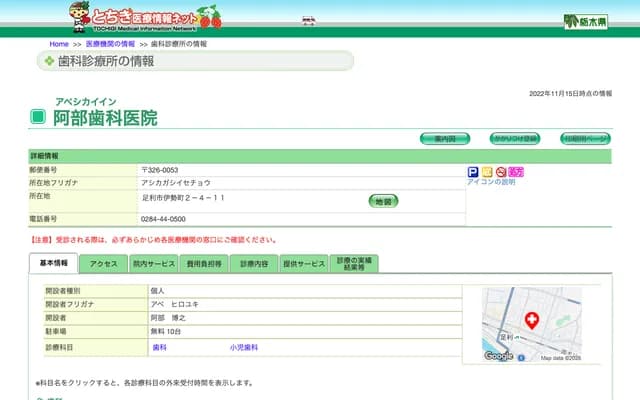
Task: Click the no-smoking icon
Action: pyautogui.click(x=501, y=172)
